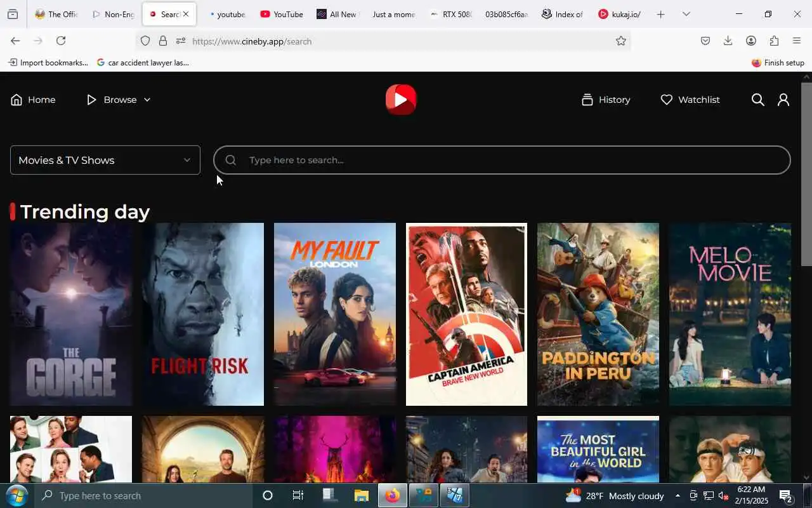
Task: Click the site security padlock icon
Action: [163, 41]
